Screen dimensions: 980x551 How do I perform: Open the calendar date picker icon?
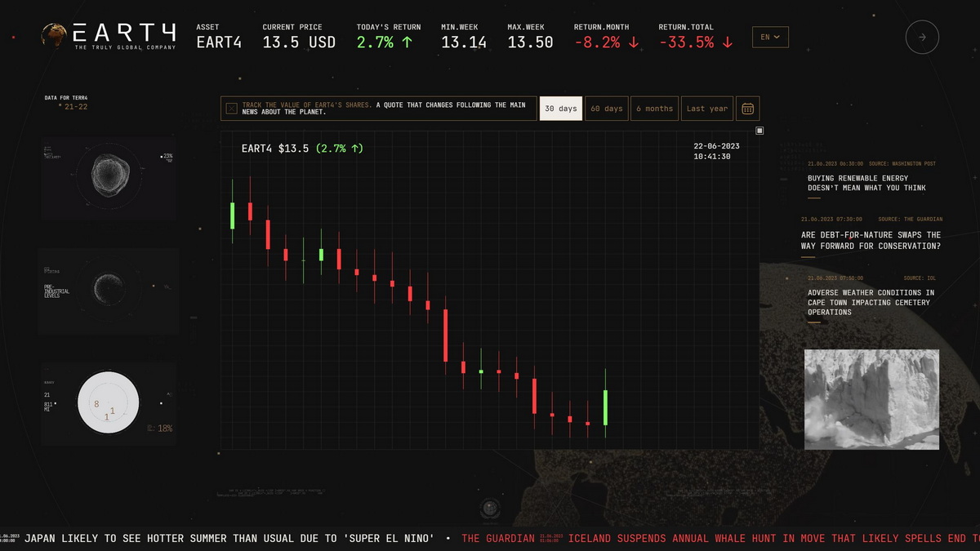747,109
